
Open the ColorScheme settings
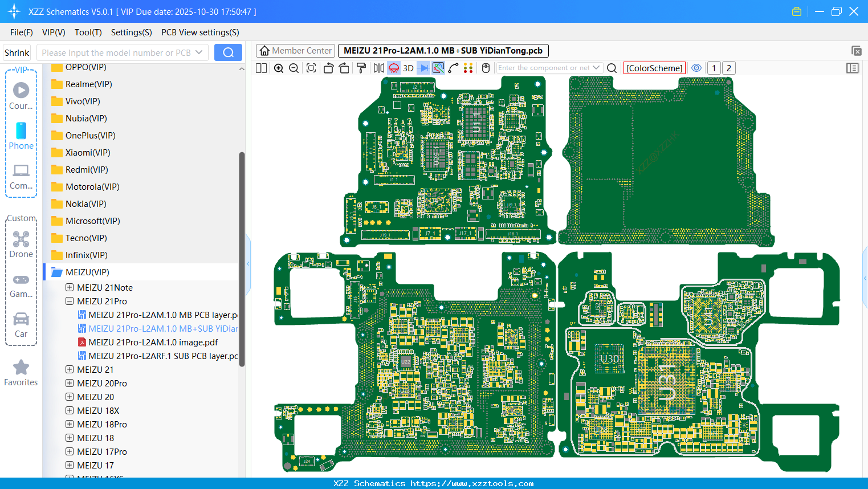654,68
